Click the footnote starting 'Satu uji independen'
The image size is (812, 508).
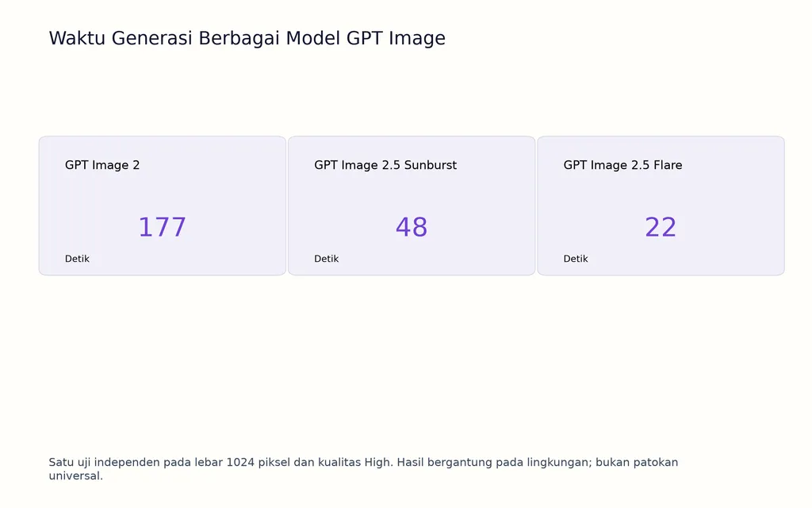pos(363,469)
